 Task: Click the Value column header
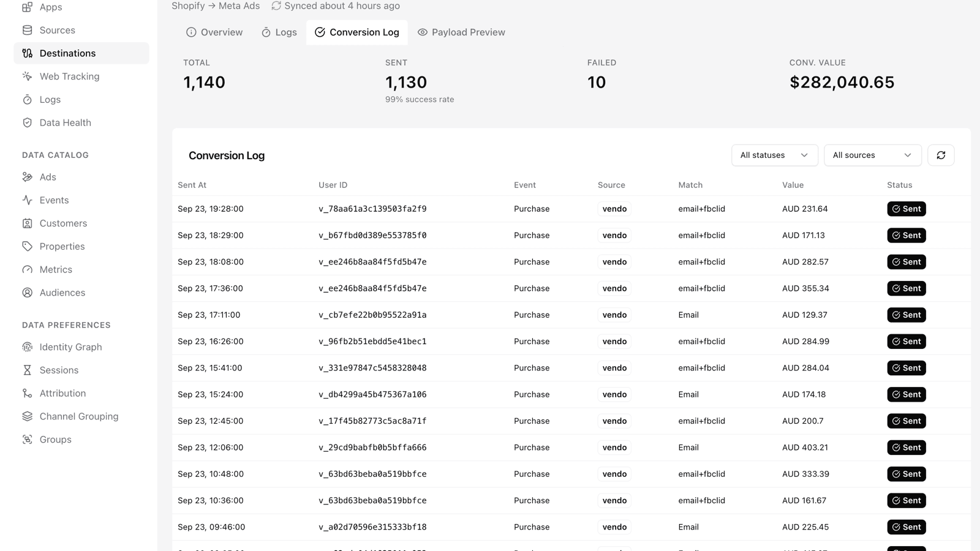pyautogui.click(x=793, y=185)
